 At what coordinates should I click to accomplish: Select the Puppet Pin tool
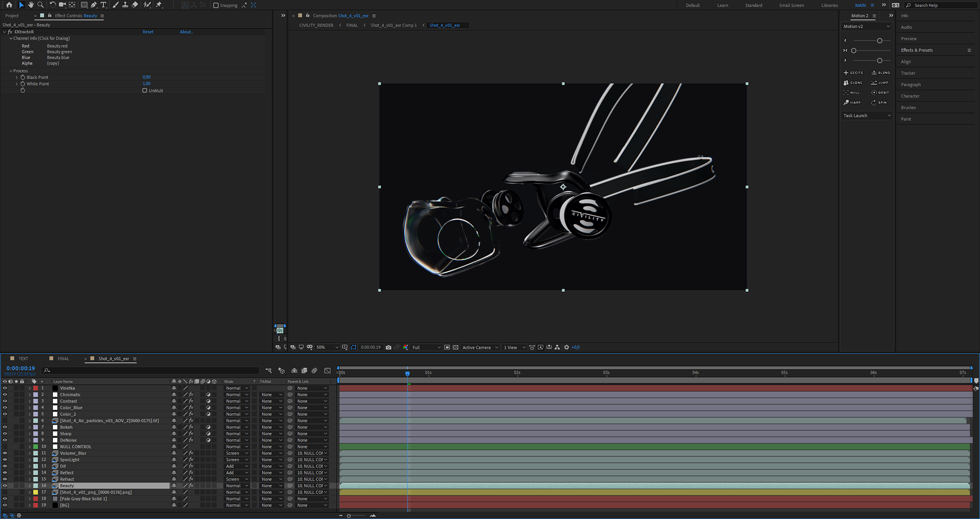(x=159, y=5)
